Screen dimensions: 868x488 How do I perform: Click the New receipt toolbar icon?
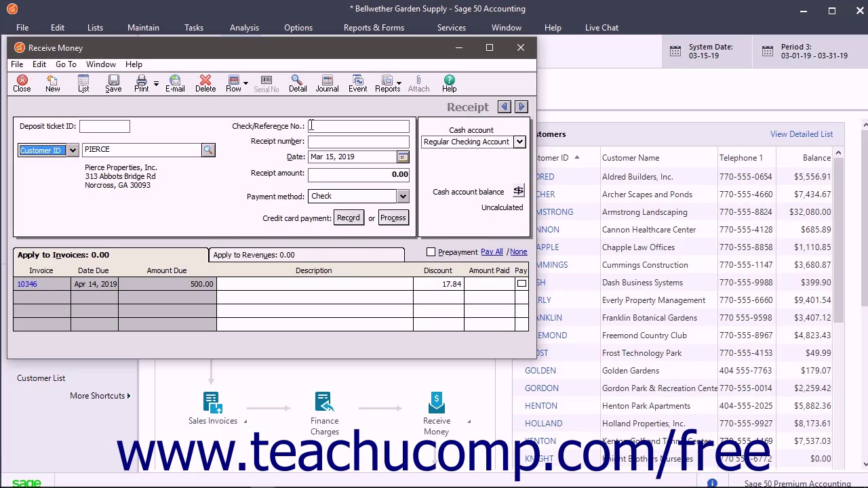[52, 83]
